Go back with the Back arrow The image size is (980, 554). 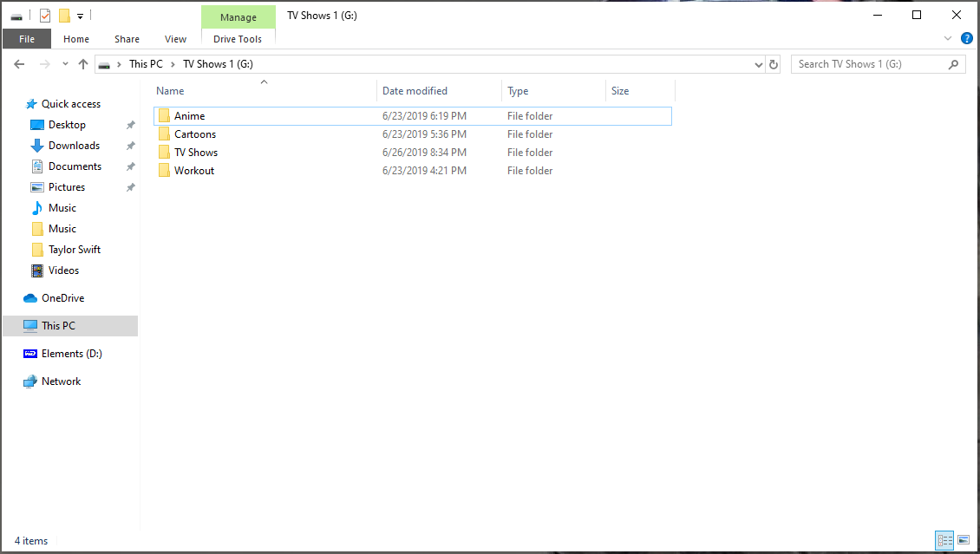[x=19, y=63]
